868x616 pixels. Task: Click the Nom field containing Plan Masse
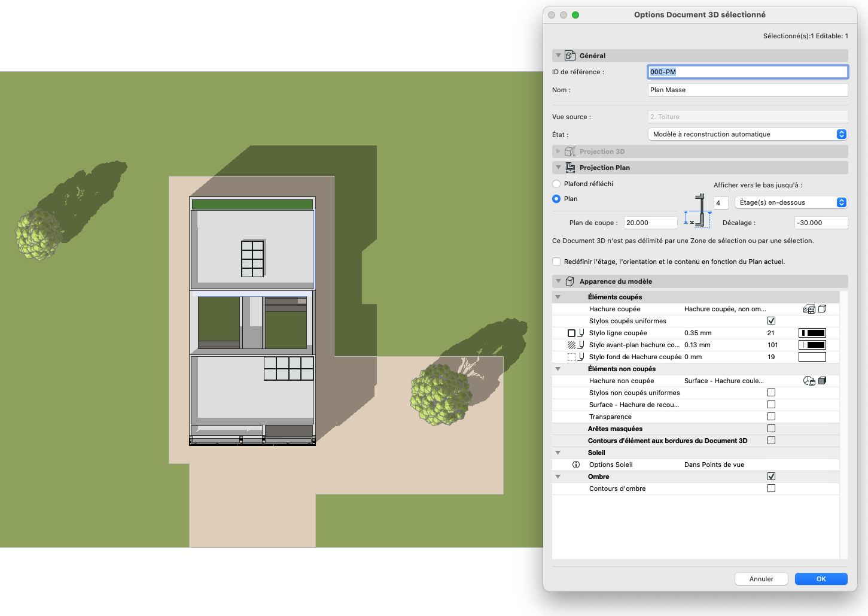[x=748, y=90]
